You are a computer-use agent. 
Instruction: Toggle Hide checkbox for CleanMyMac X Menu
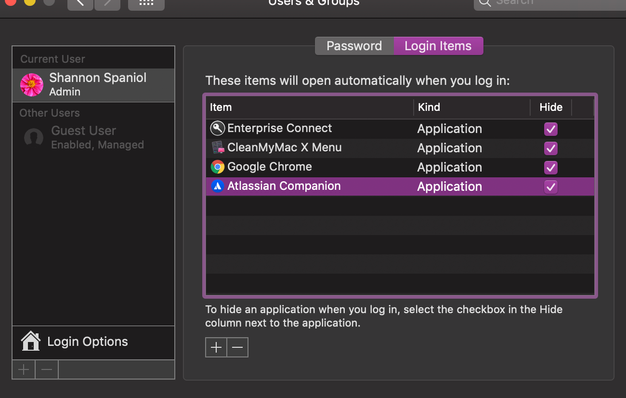pos(551,148)
